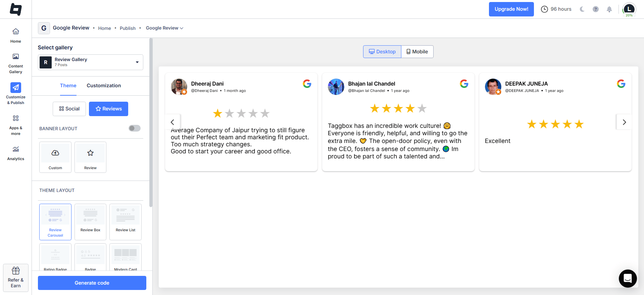Image resolution: width=644 pixels, height=295 pixels.
Task: Click Google logo on DEEPAK JUNEJA review
Action: coord(621,84)
